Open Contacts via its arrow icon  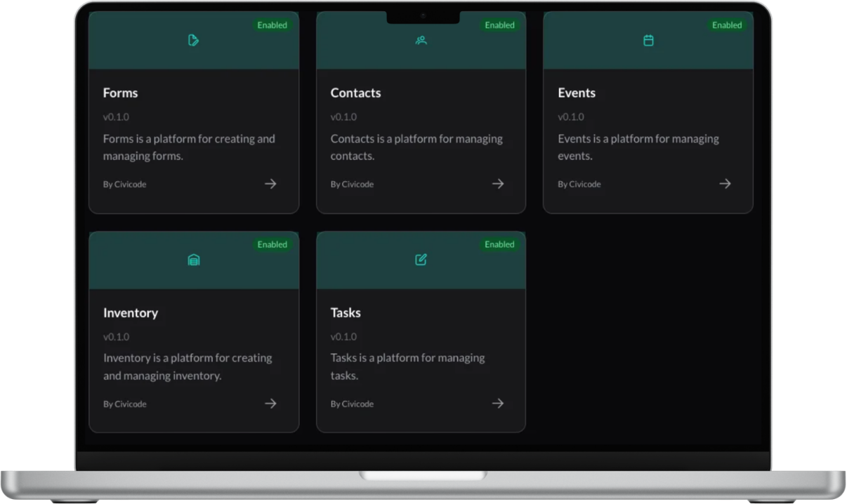click(x=498, y=184)
